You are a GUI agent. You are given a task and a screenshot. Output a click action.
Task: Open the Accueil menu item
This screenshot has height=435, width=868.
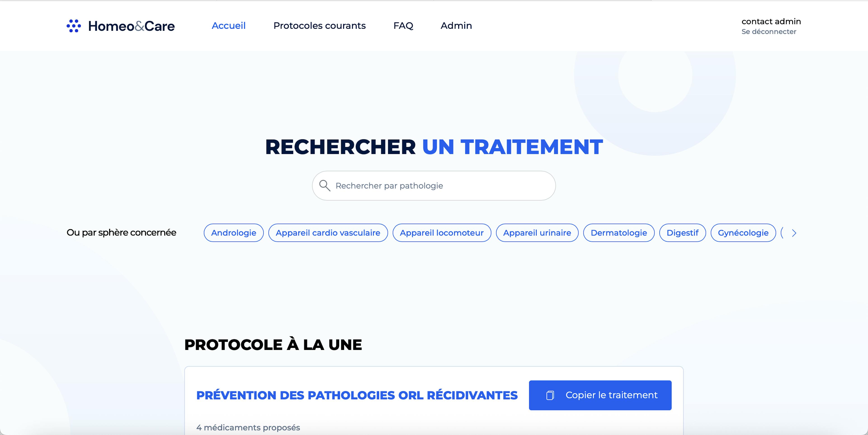(229, 26)
